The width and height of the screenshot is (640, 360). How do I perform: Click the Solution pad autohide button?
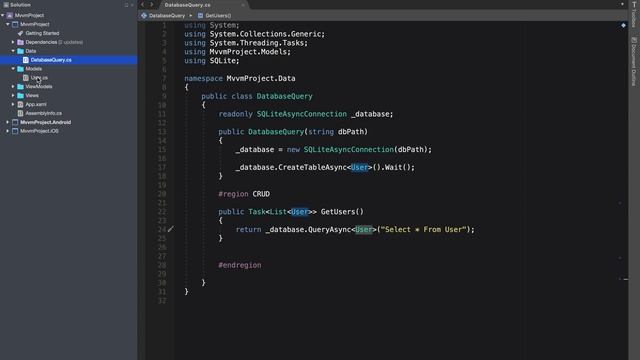click(x=127, y=5)
